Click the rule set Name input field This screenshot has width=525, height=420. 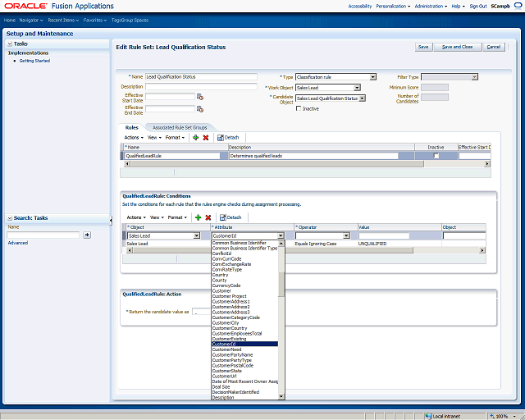tap(201, 76)
